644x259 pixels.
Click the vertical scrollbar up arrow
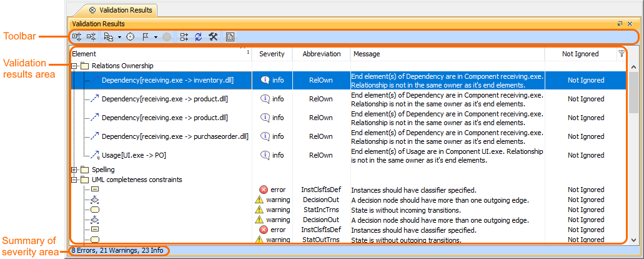tap(633, 66)
